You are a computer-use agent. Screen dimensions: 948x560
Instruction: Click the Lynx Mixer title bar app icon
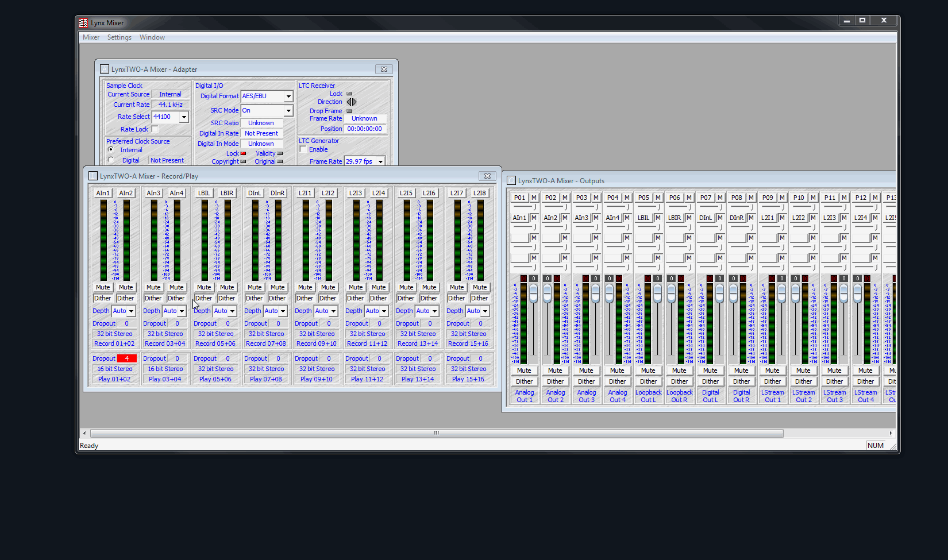pyautogui.click(x=83, y=23)
